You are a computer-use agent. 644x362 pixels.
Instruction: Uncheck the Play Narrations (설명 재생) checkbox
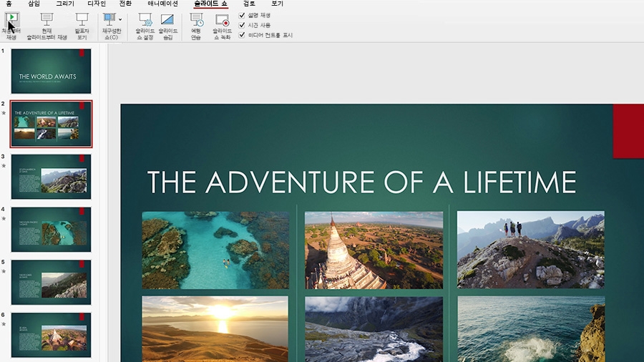242,15
